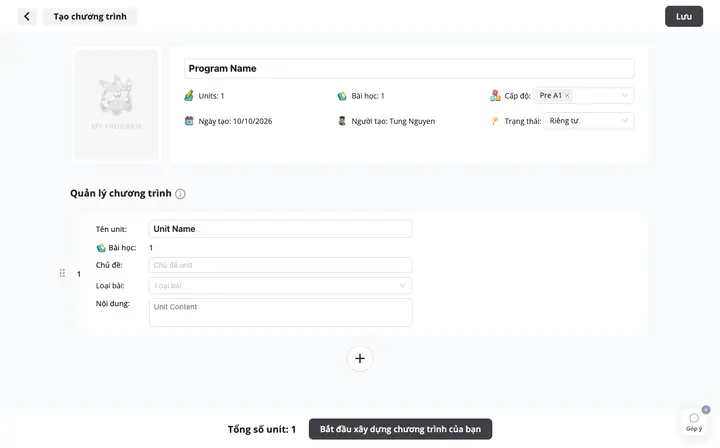Click the Tạo chương trình title button
This screenshot has height=448, width=720.
(x=90, y=17)
